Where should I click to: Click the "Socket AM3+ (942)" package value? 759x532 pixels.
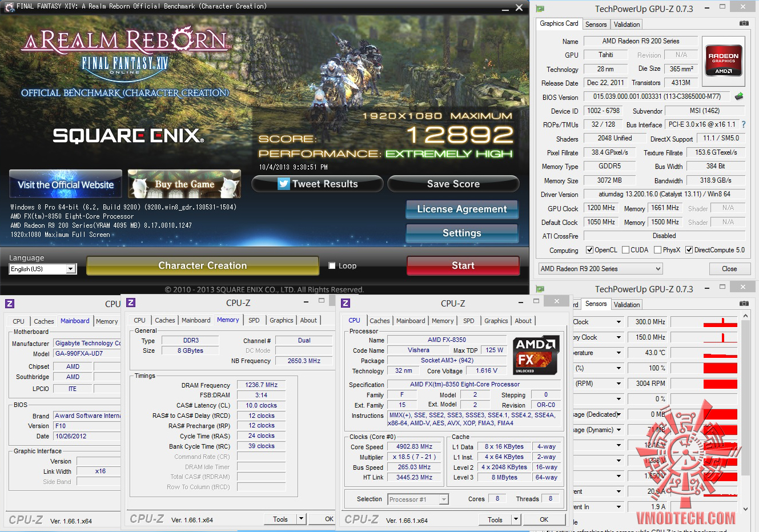point(447,360)
